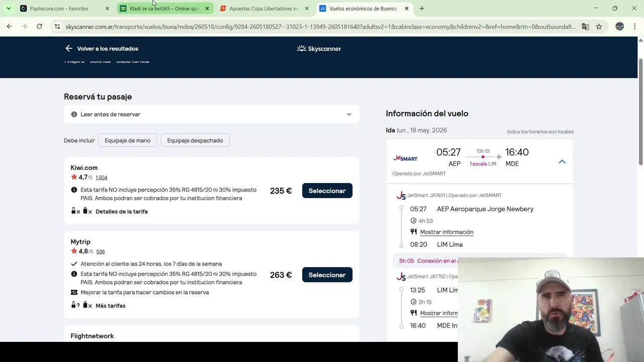Click the Skyscanner logo
This screenshot has width=644, height=362.
(319, 48)
